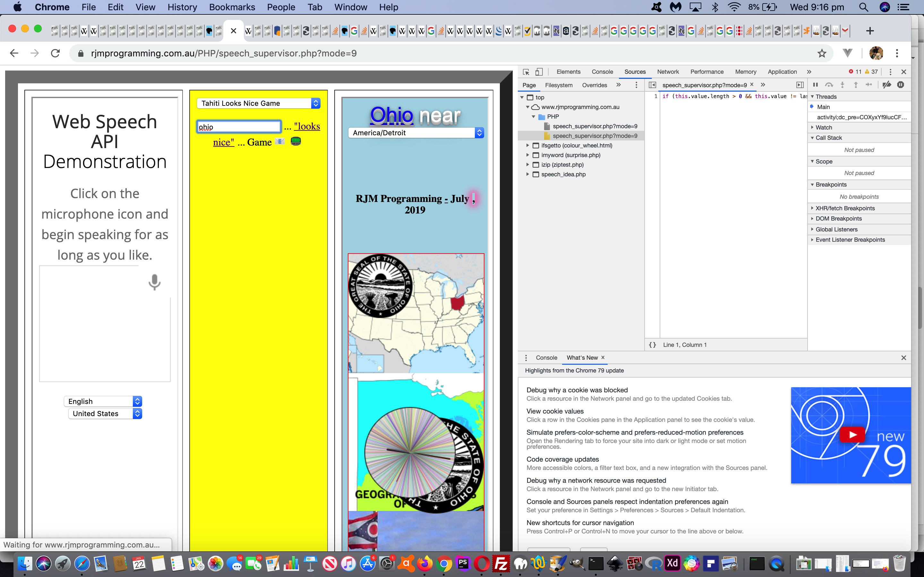The image size is (924, 577).
Task: Toggle deactivate breakpoints icon
Action: pyautogui.click(x=886, y=85)
